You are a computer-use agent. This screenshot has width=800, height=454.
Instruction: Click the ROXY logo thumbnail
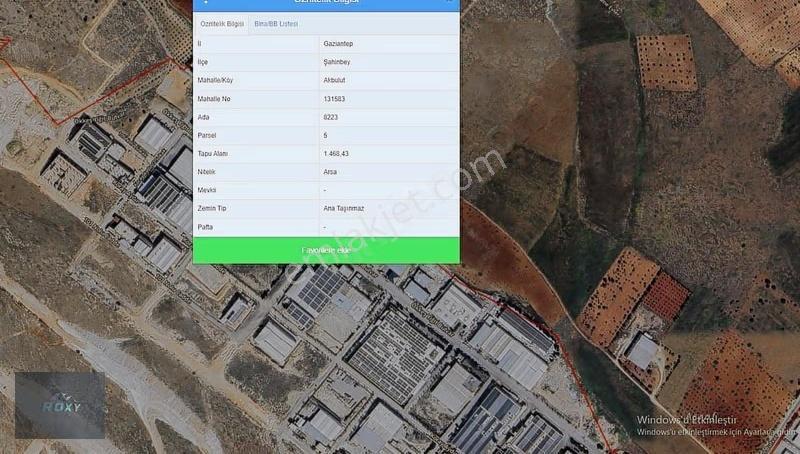pyautogui.click(x=60, y=406)
